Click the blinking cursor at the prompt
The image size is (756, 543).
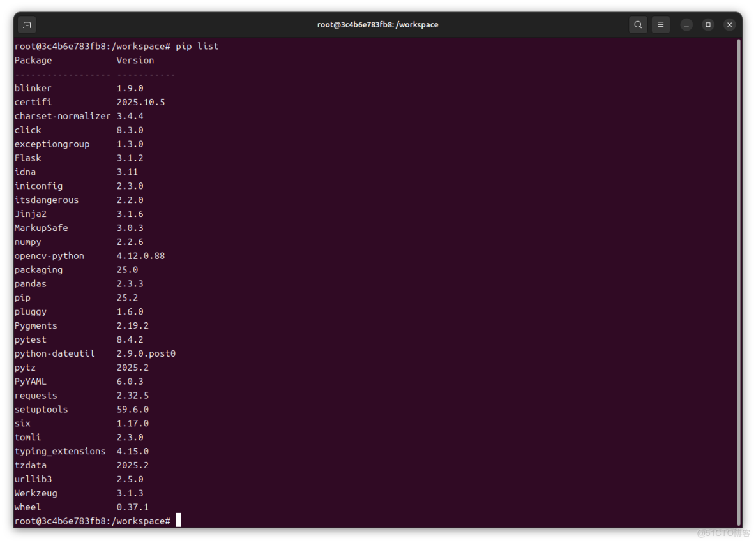pyautogui.click(x=179, y=520)
